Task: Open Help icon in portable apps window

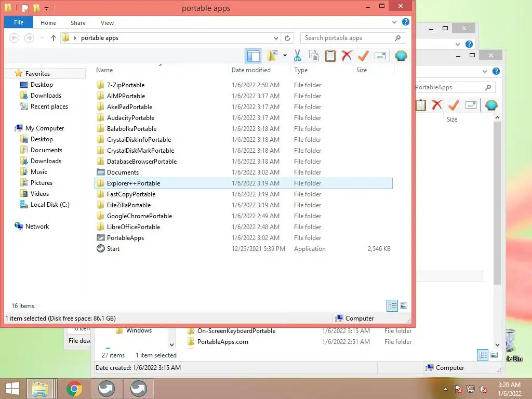Action: [x=405, y=22]
